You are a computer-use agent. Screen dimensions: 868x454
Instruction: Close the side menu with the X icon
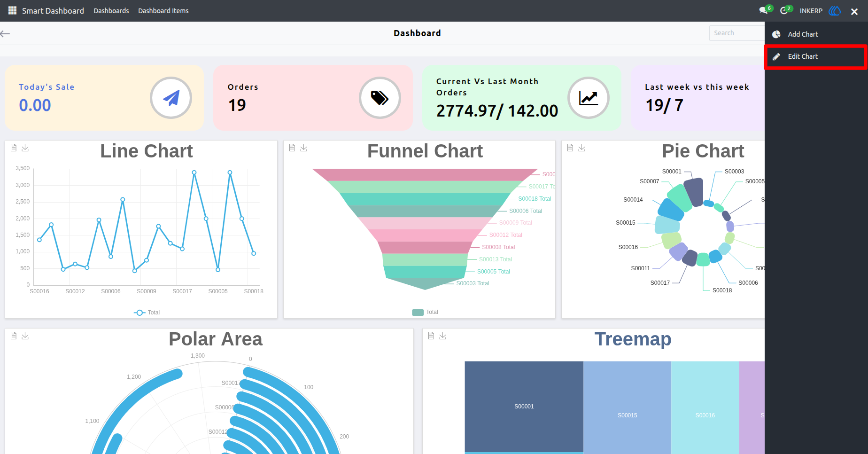pyautogui.click(x=854, y=12)
